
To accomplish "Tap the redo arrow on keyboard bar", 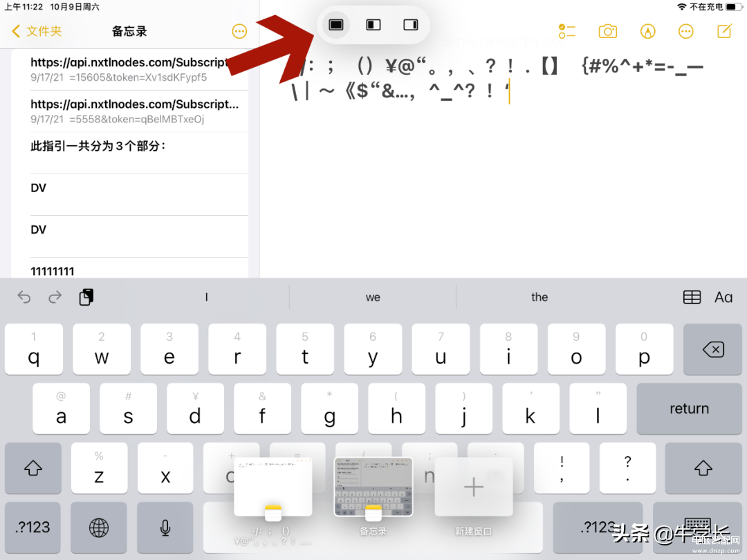I will 55,297.
